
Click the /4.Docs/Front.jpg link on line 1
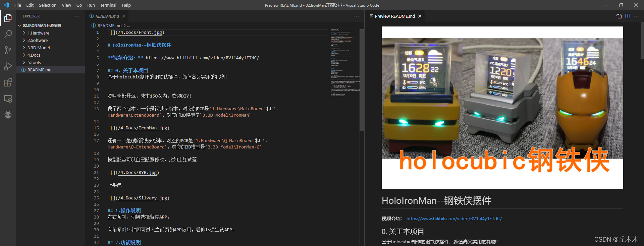(141, 32)
